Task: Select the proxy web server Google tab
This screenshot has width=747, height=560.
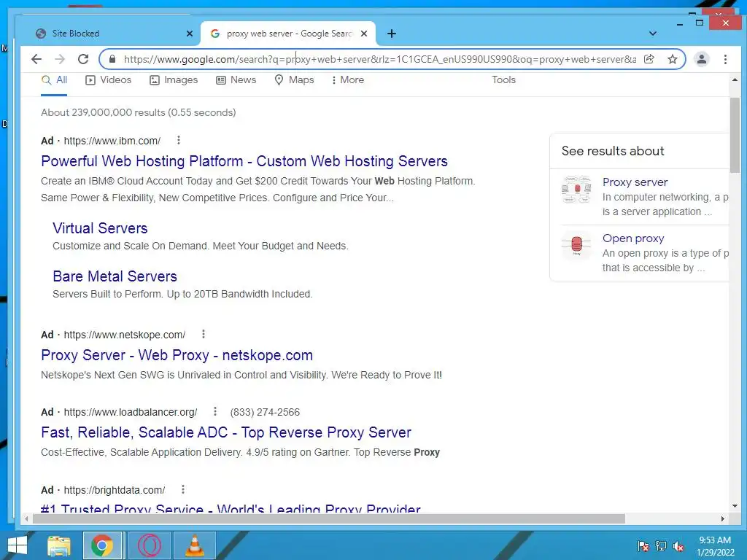Action: point(288,34)
